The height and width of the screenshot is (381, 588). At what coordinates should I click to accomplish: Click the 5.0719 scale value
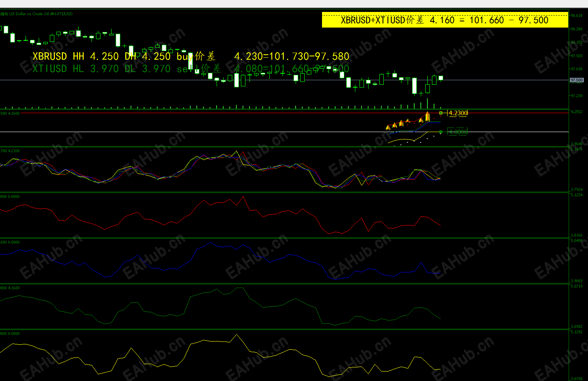576,286
